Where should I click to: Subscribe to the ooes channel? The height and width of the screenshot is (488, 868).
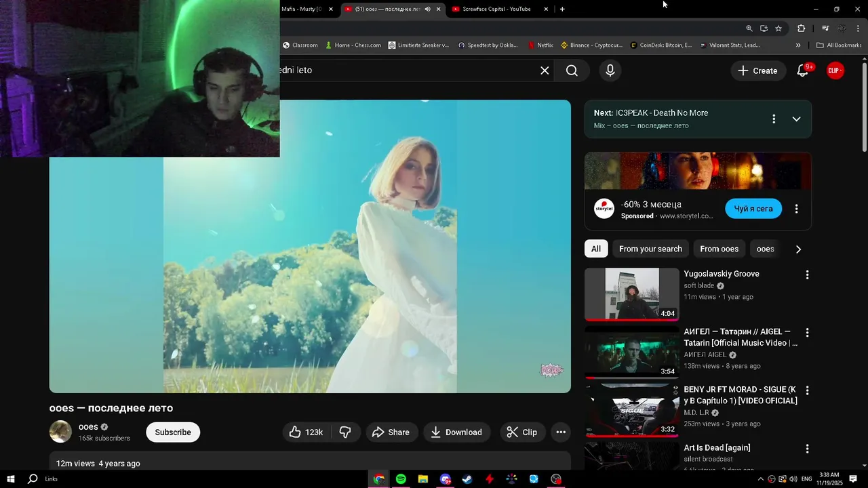click(173, 432)
